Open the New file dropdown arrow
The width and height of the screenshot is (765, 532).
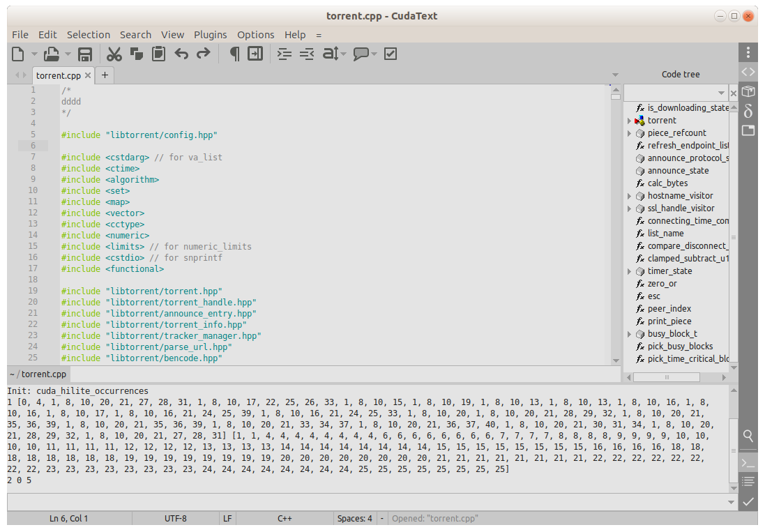coord(34,54)
